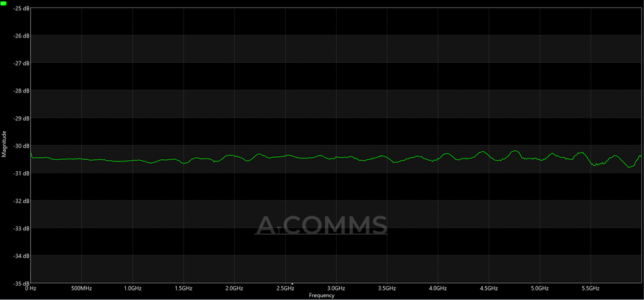Click the "Frequency" axis title
The width and height of the screenshot is (644, 300).
[x=321, y=296]
